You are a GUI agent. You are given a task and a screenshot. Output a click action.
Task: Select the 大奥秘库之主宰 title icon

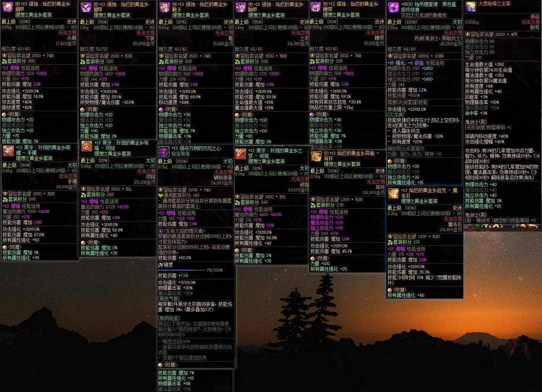pyautogui.click(x=471, y=7)
